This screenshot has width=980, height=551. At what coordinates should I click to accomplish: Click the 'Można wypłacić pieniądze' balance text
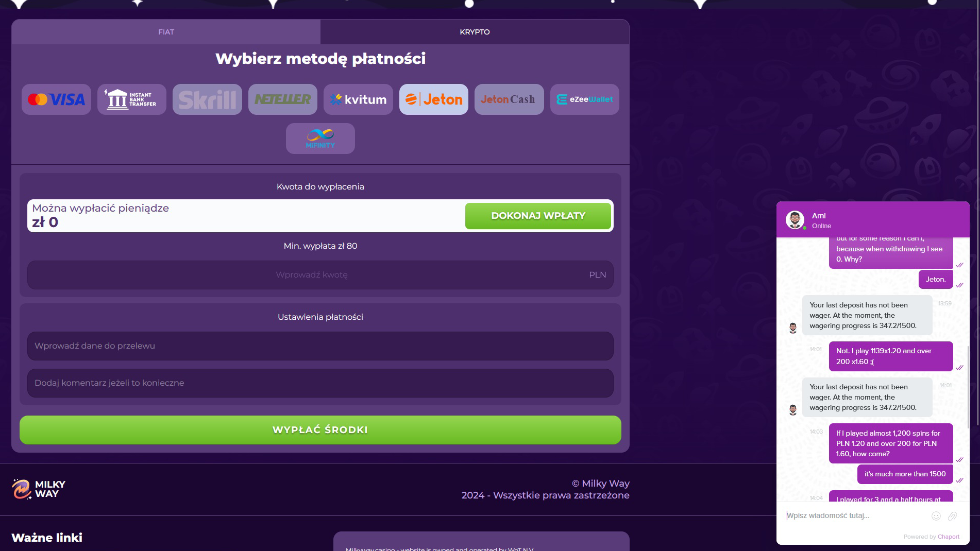coord(100,208)
